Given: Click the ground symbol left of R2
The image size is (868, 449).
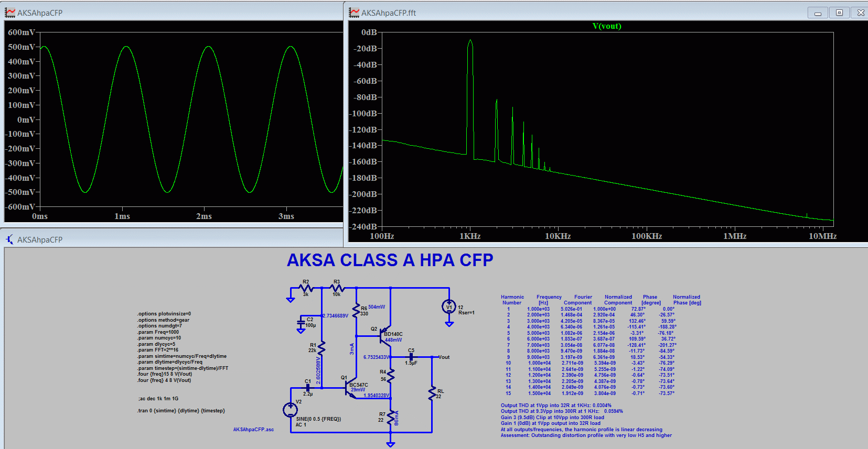Looking at the screenshot, I should click(x=290, y=300).
